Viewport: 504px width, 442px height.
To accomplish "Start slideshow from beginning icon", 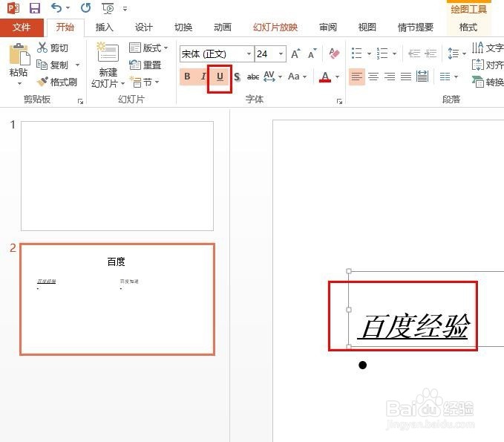I will [108, 8].
